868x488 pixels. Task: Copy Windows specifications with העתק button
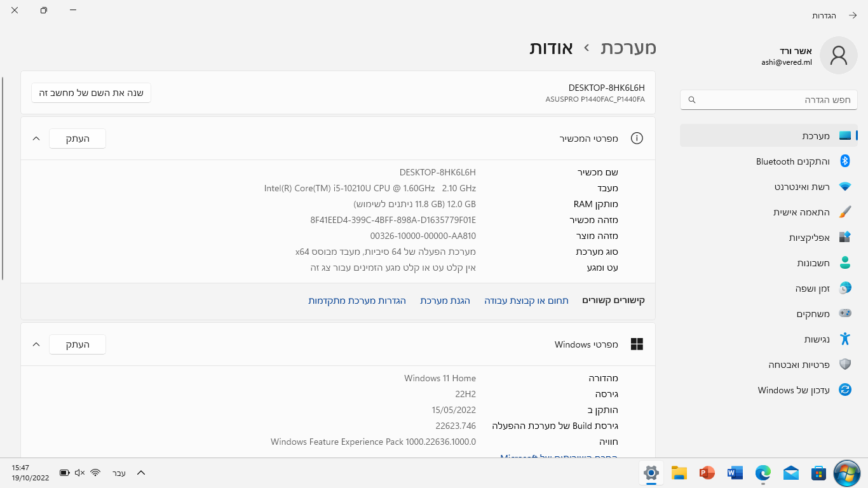pos(78,344)
